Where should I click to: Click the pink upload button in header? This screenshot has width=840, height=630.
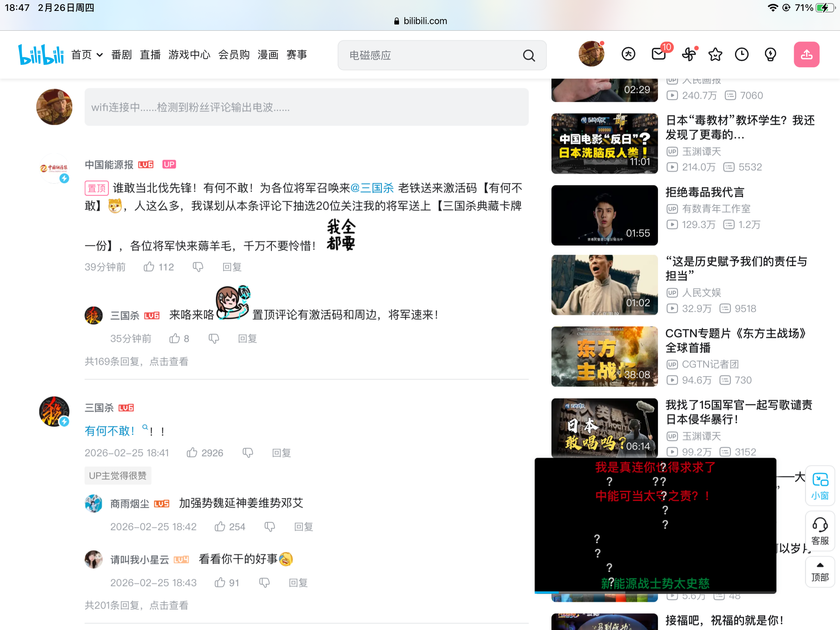click(806, 55)
